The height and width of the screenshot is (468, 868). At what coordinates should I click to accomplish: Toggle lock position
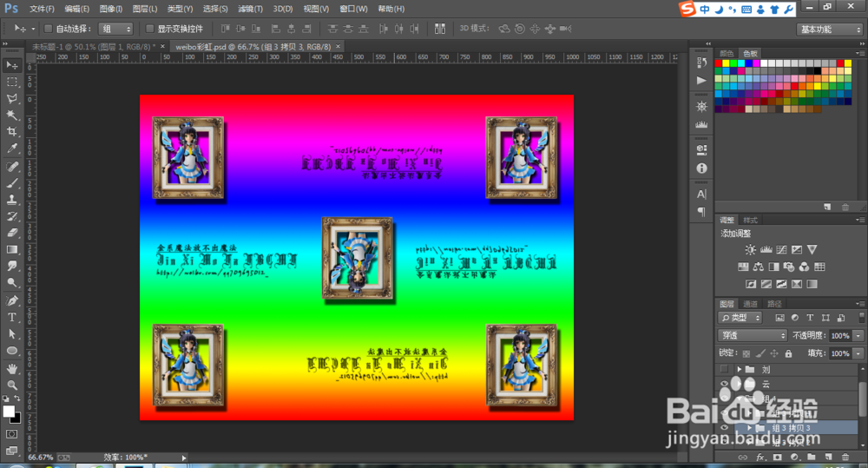tap(774, 353)
